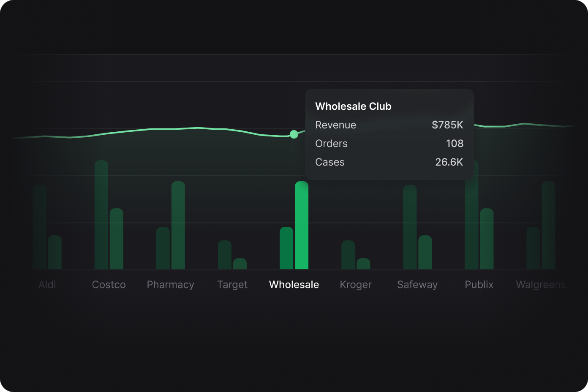
Task: Click the Target axis label
Action: point(232,285)
